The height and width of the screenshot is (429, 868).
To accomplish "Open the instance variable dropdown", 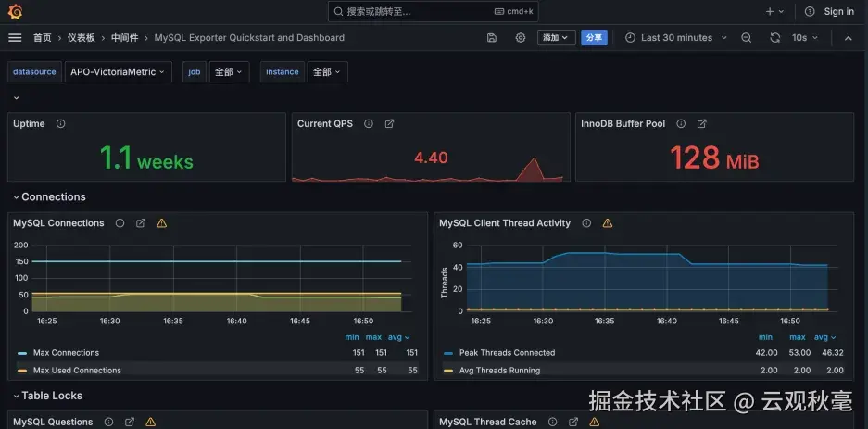I will tap(327, 72).
